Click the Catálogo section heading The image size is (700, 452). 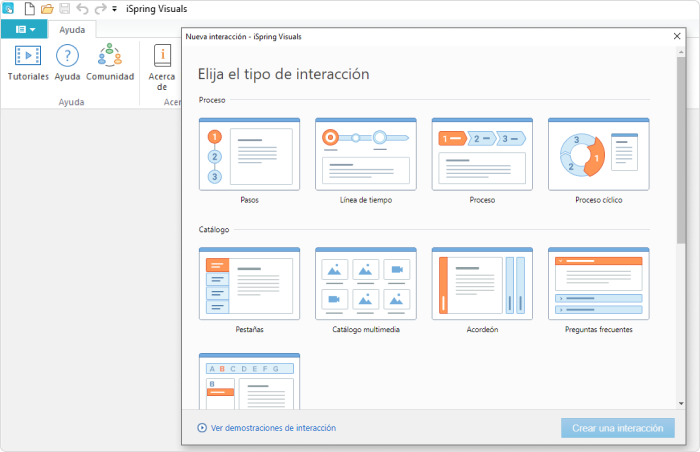click(214, 230)
